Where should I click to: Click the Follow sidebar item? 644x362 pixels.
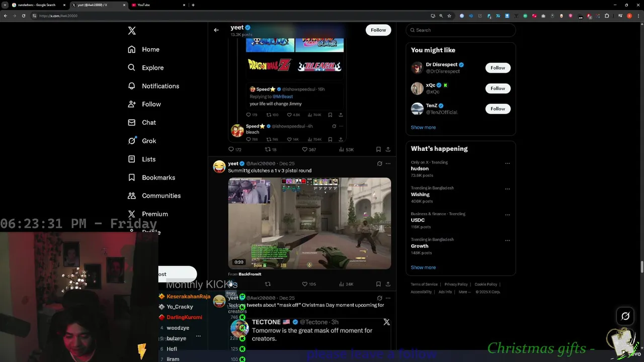pyautogui.click(x=144, y=104)
